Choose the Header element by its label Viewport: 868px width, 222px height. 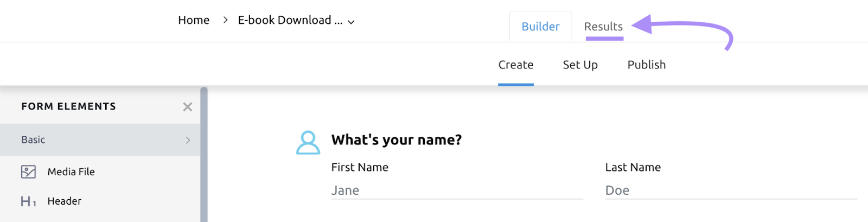[65, 201]
